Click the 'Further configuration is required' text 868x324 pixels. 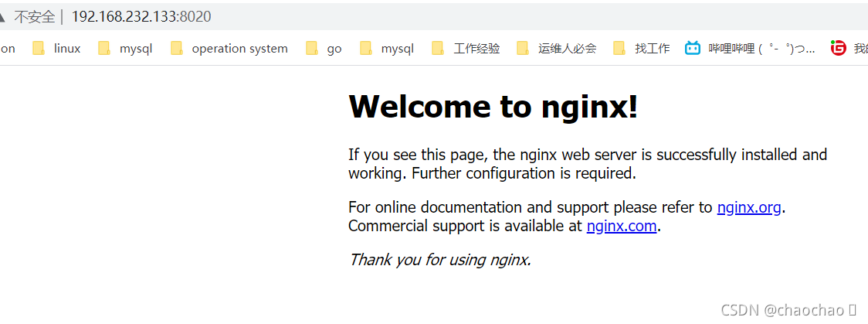[524, 173]
